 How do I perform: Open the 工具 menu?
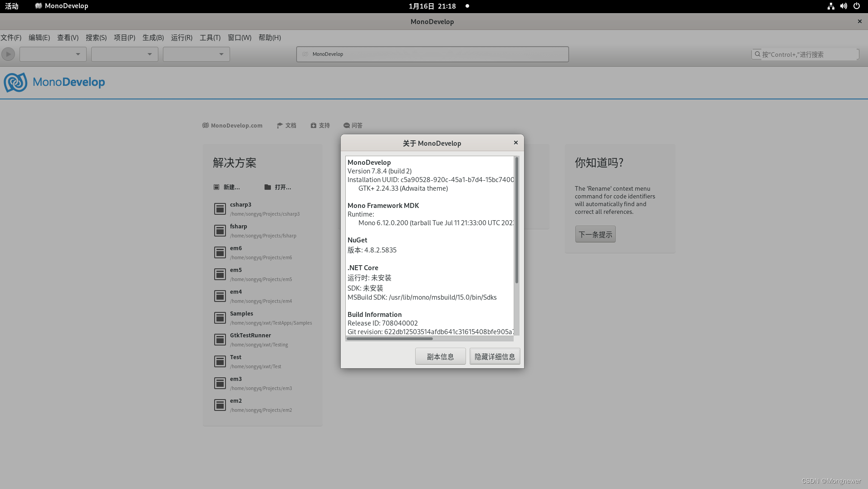[209, 38]
